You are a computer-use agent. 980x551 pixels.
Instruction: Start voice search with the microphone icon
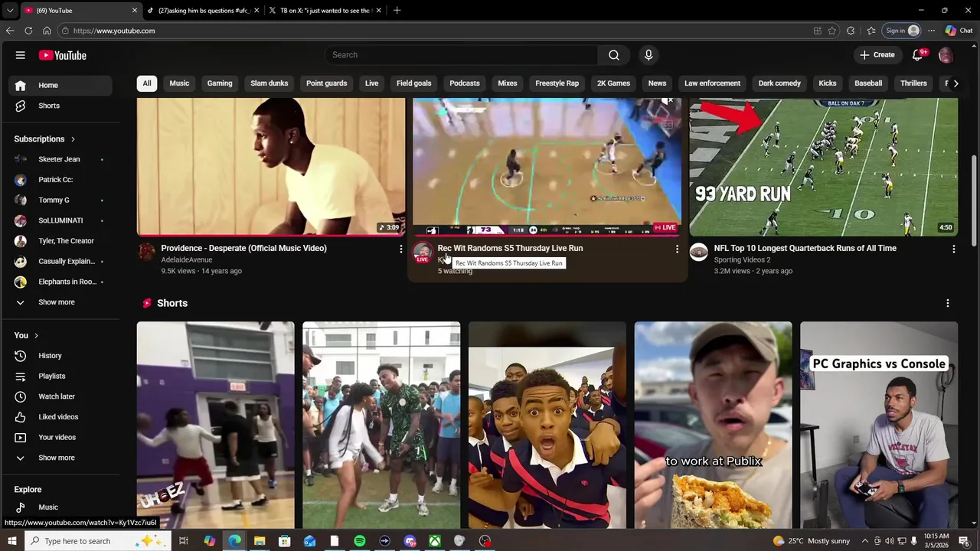coord(648,55)
